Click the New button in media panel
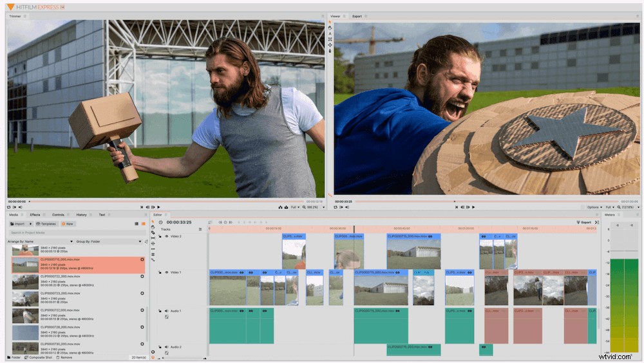This screenshot has width=644, height=363. click(x=68, y=224)
